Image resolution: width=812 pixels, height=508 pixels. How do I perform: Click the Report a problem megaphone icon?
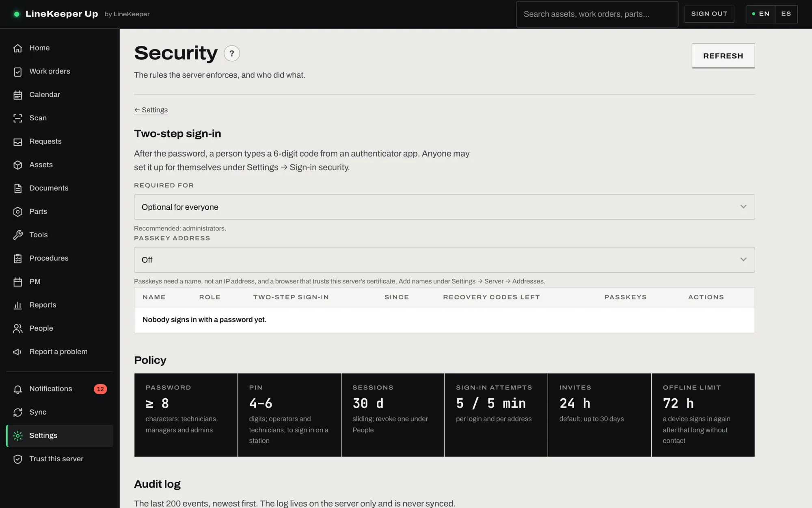tap(17, 352)
